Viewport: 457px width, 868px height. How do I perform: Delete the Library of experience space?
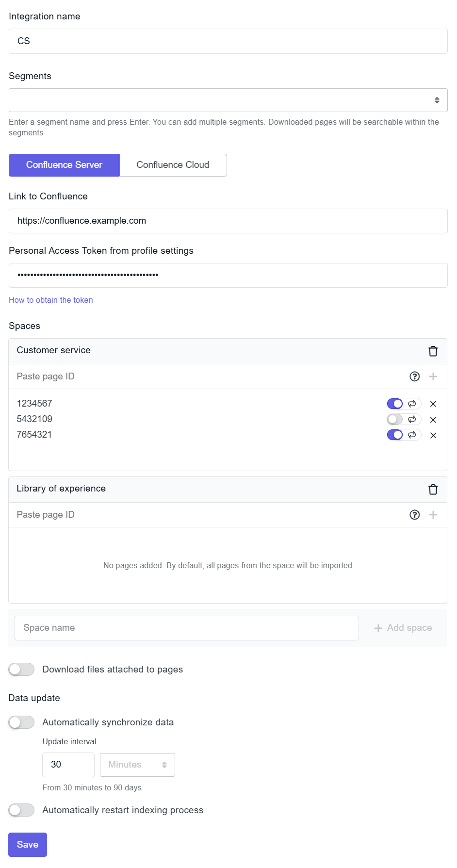pos(433,490)
